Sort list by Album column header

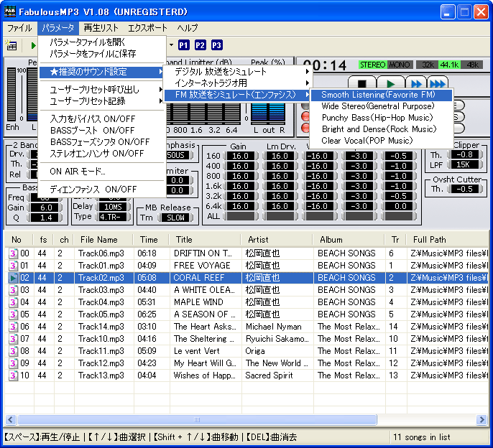(349, 240)
